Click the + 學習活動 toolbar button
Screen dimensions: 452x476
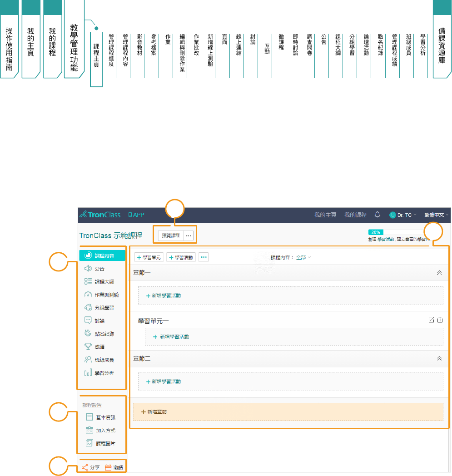pos(181,257)
